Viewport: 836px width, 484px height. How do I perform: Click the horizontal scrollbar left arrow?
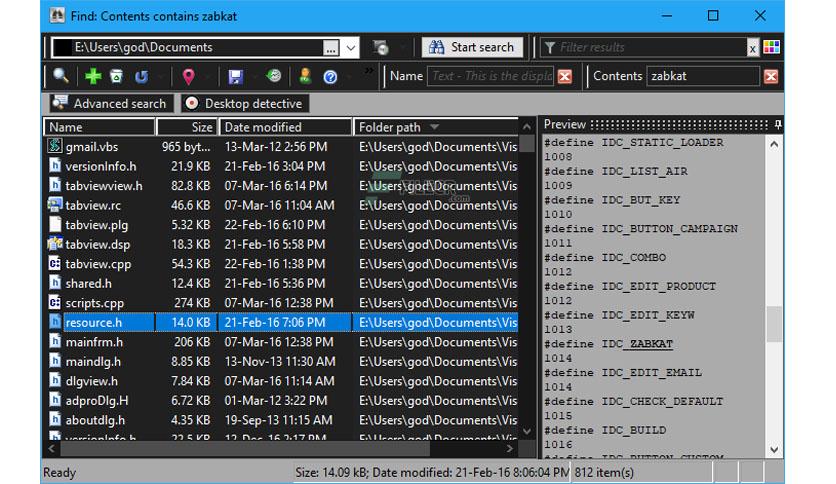coord(51,449)
